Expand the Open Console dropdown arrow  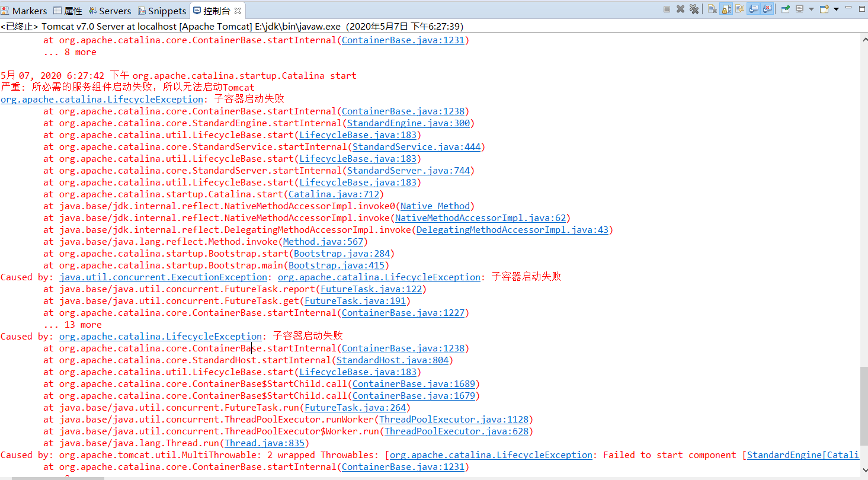[x=836, y=9]
